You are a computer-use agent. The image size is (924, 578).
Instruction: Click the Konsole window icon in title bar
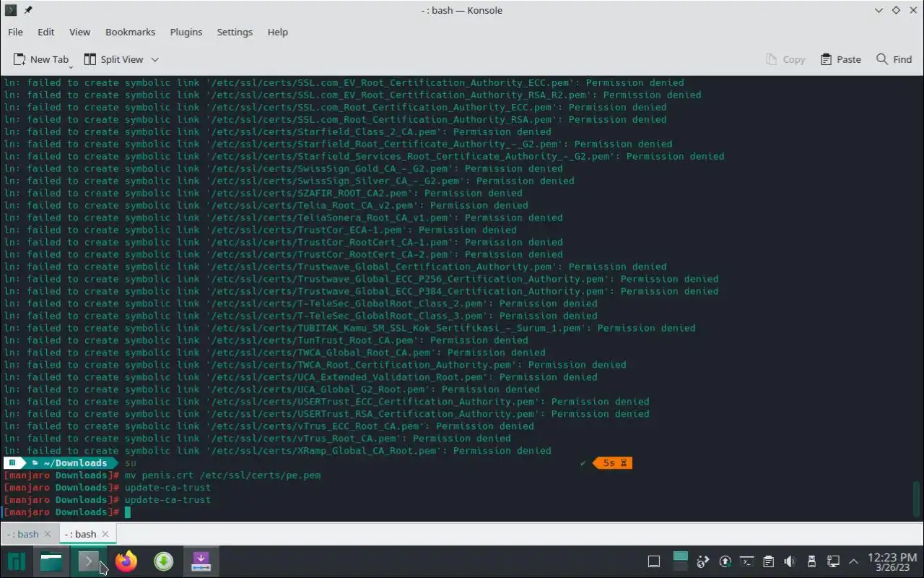coord(11,10)
